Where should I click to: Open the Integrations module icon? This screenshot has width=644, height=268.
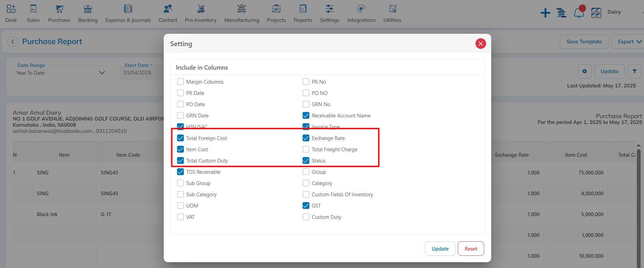pos(361,9)
